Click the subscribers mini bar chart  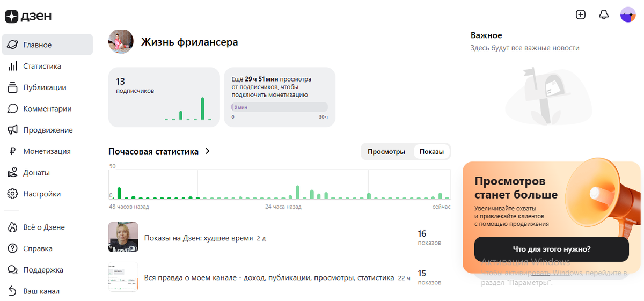click(x=188, y=108)
